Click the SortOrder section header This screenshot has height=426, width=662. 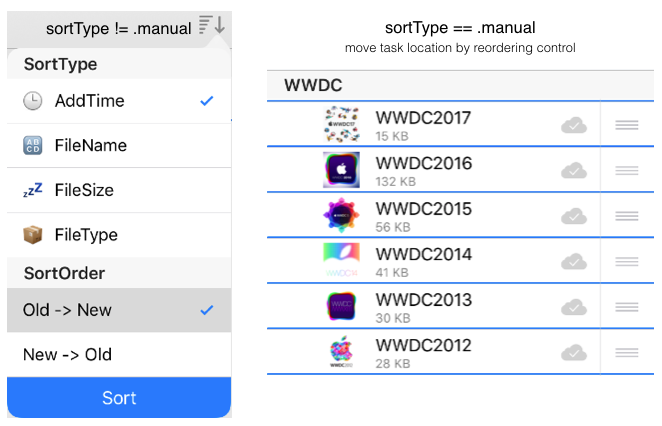click(x=119, y=273)
